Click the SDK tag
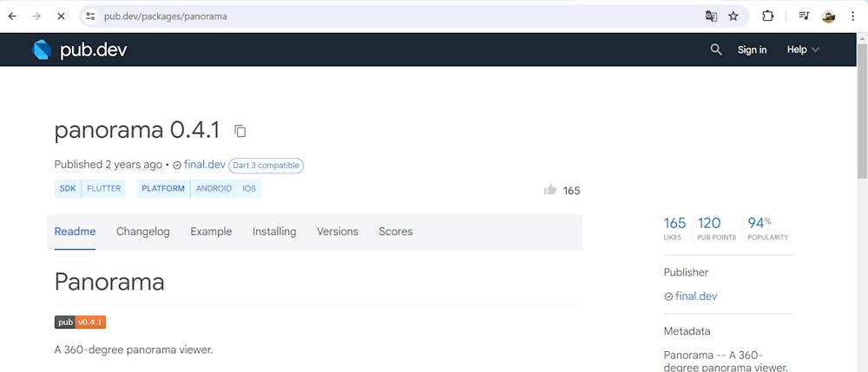The width and height of the screenshot is (868, 372). pos(68,188)
